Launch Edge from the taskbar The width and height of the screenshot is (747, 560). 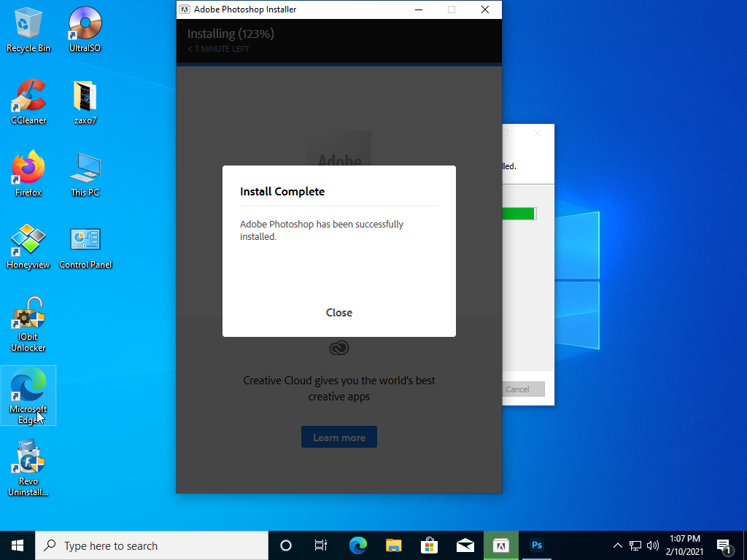click(357, 545)
